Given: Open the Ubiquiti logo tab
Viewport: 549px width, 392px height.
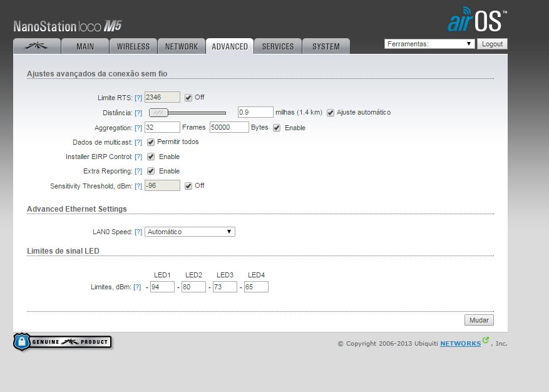Looking at the screenshot, I should [37, 46].
